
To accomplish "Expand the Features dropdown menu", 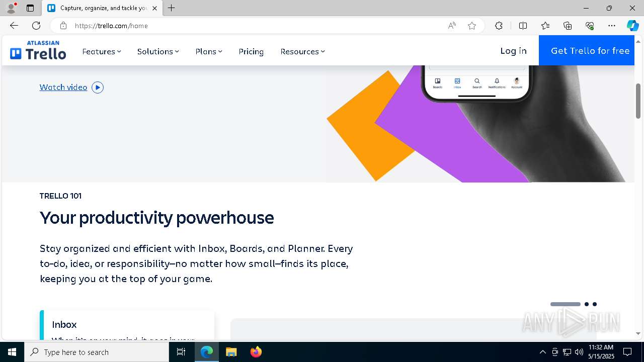I will coord(102,51).
